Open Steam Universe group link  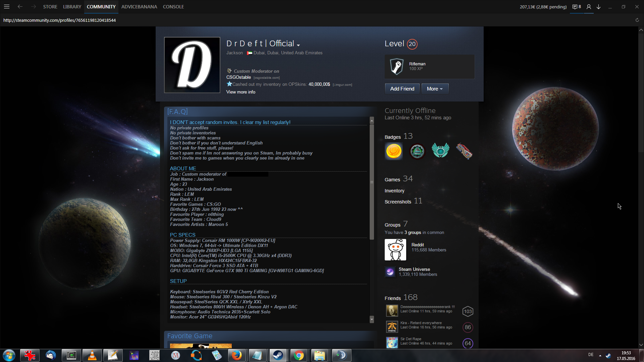tap(414, 269)
